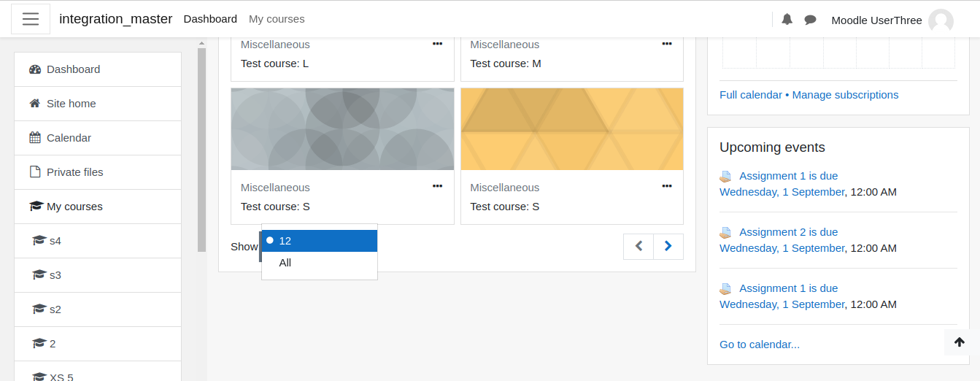The width and height of the screenshot is (980, 381).
Task: Select Site home in the side drawer
Action: (98, 104)
